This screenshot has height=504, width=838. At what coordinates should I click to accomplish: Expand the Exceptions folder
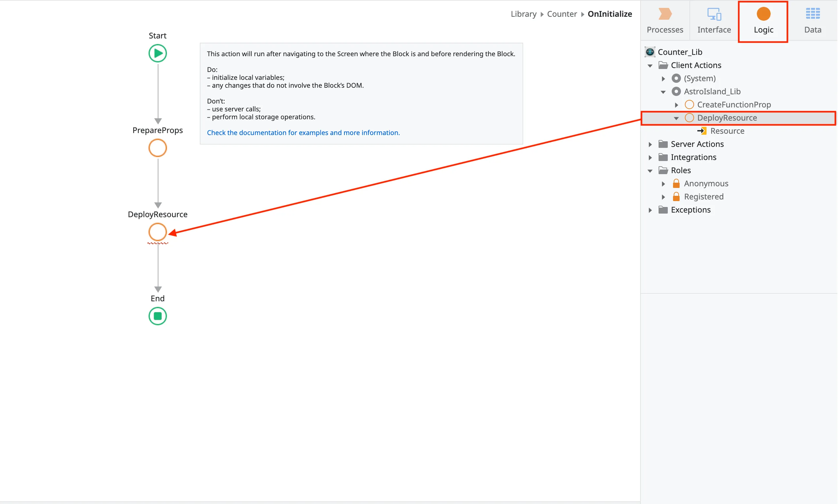[x=650, y=210]
